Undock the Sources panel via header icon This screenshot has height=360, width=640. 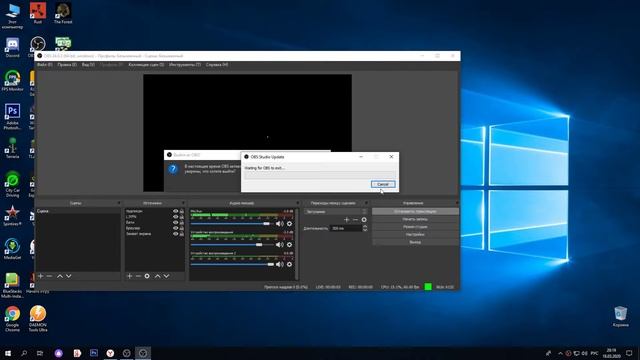pyautogui.click(x=183, y=203)
